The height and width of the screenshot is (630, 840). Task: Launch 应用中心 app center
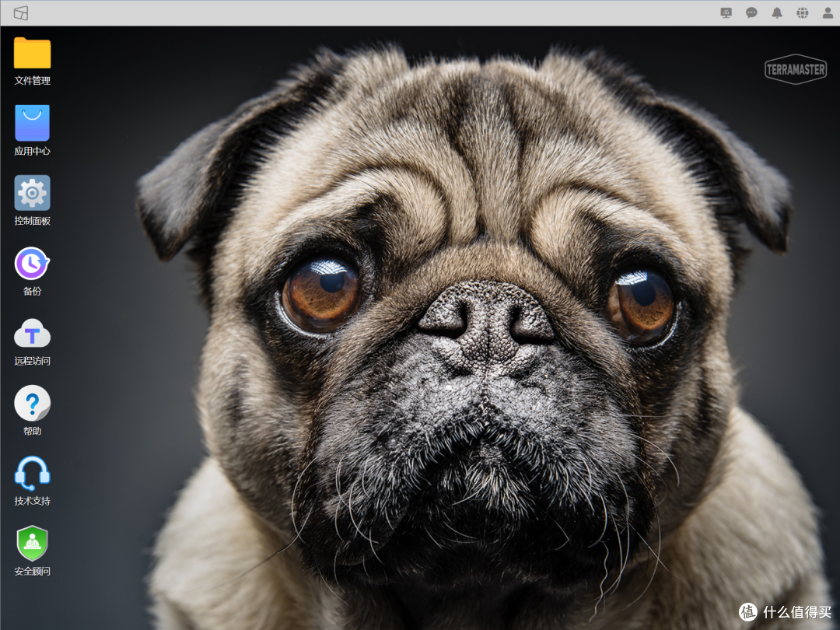pos(32,123)
